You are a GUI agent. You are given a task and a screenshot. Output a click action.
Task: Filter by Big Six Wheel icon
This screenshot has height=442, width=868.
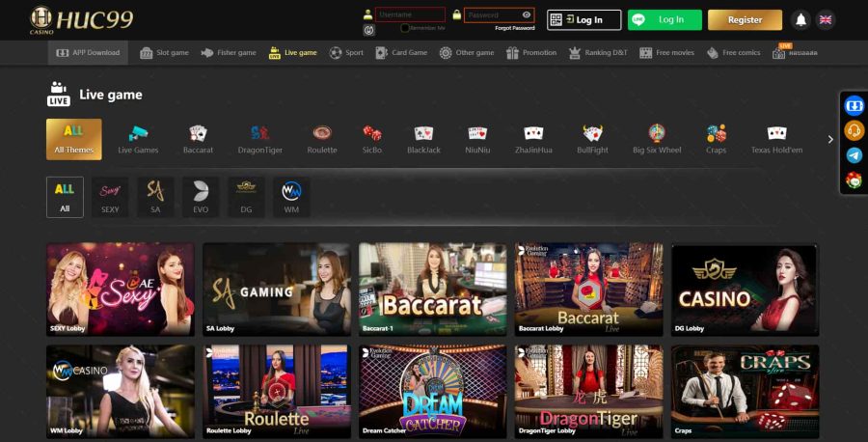[657, 139]
